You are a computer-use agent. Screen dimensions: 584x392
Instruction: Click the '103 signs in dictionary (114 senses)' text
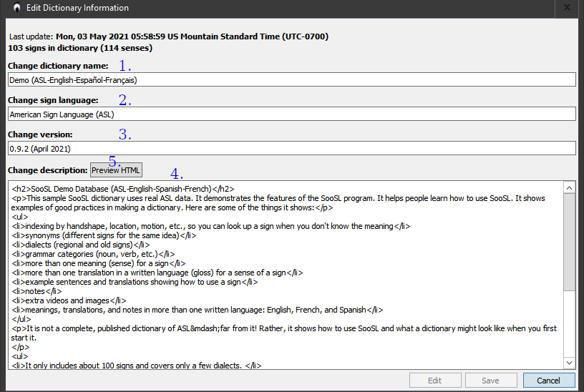tap(80, 48)
